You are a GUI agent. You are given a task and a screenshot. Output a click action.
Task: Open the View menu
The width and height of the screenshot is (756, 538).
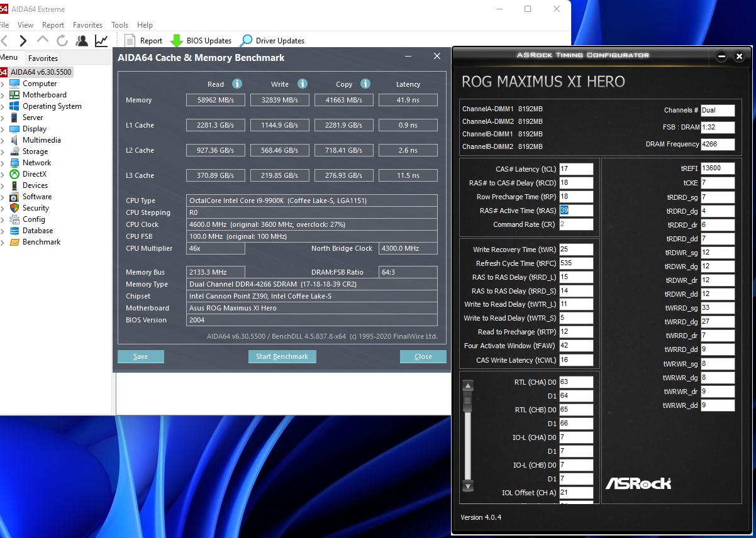tap(25, 25)
